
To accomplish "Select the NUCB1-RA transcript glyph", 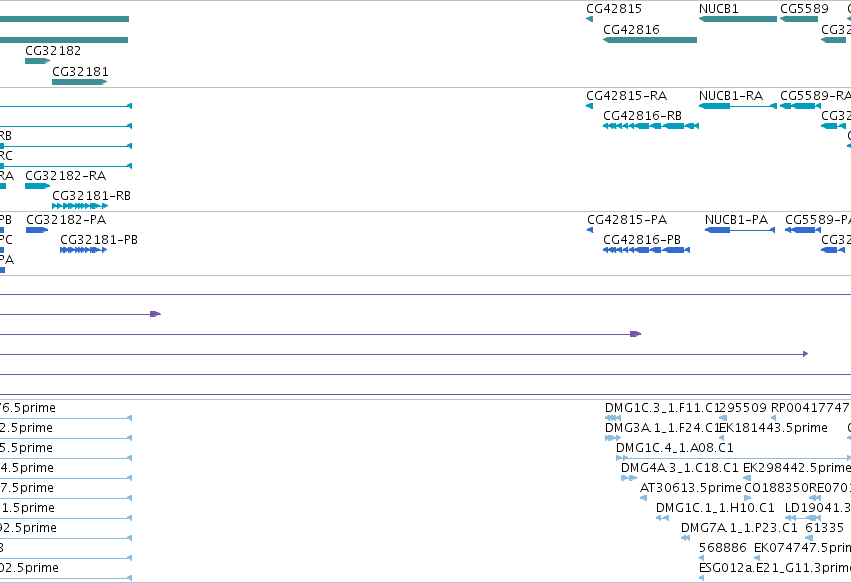I will [738, 106].
